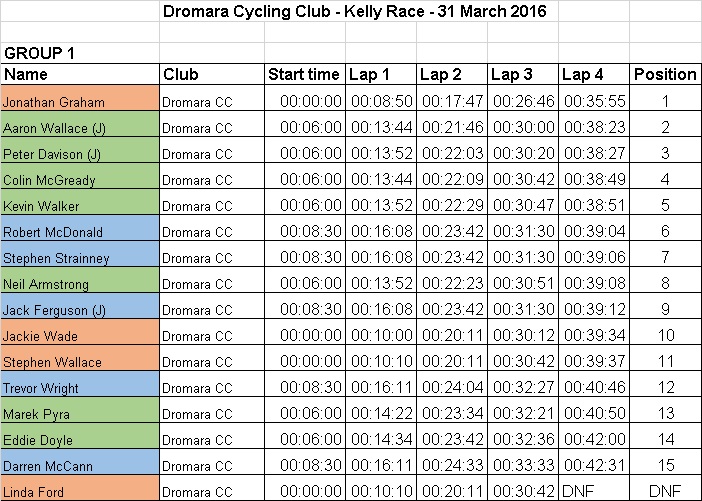Viewport: 702px width, 501px height.
Task: Select Neil Armstrong's Lap 4 time 00:39:08
Action: point(594,280)
